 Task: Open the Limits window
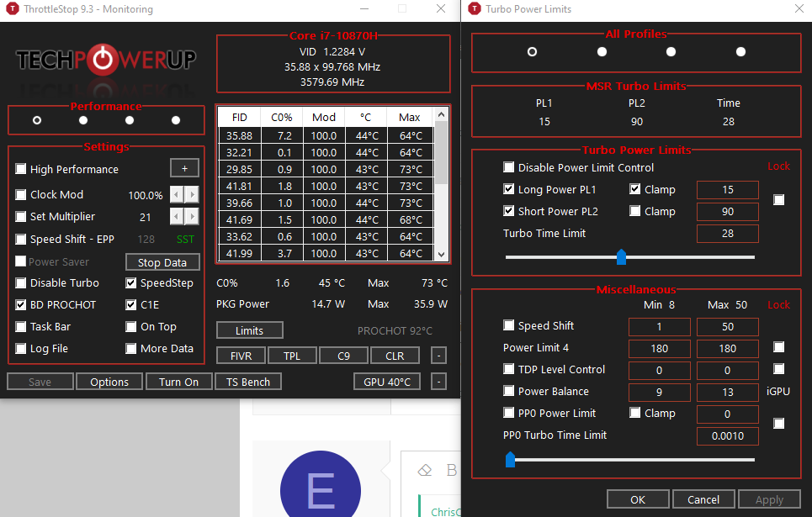(x=250, y=330)
